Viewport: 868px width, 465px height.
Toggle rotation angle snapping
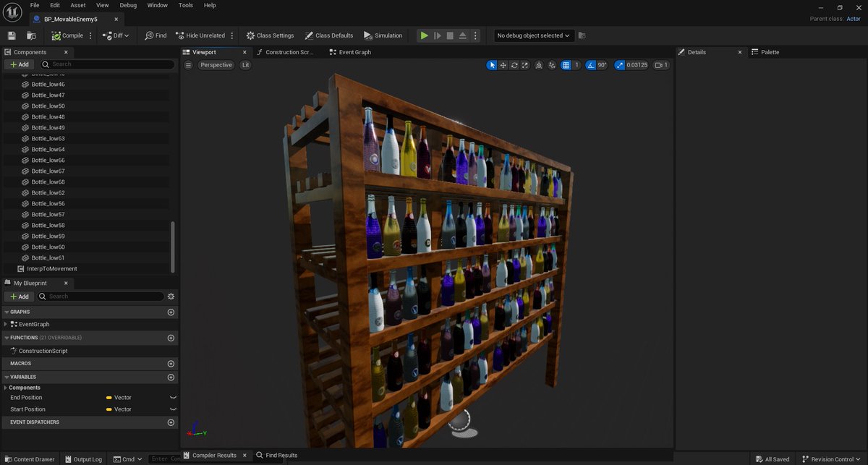(x=590, y=65)
